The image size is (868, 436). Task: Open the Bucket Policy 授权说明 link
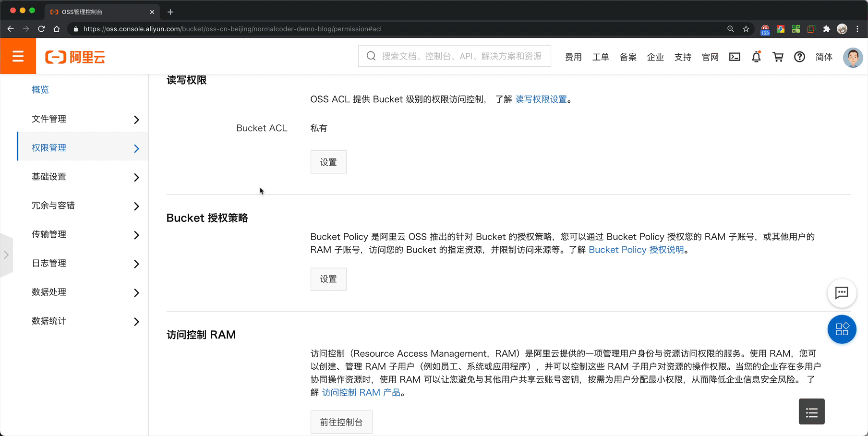pyautogui.click(x=636, y=250)
